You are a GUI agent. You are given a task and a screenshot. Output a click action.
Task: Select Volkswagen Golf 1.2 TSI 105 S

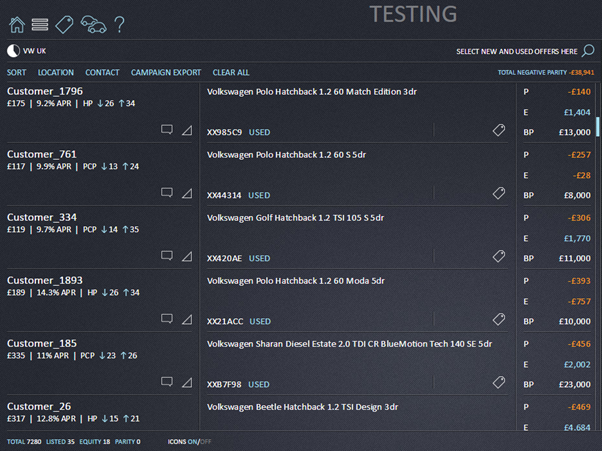(295, 218)
